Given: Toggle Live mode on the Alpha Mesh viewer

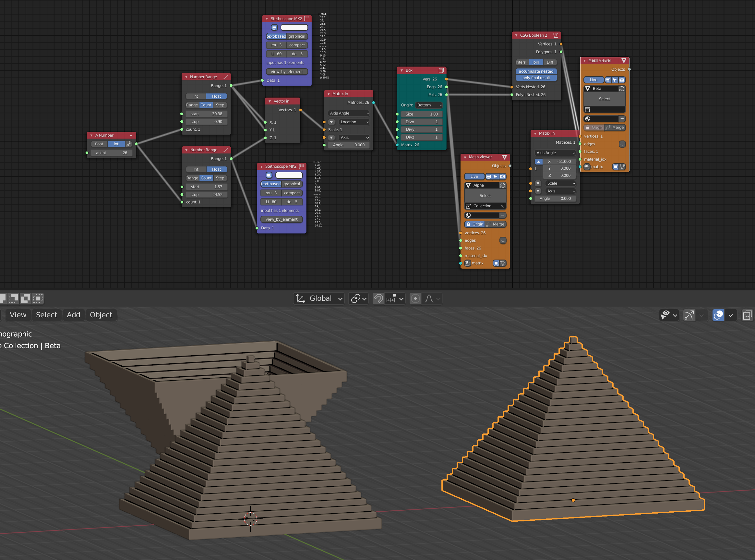Looking at the screenshot, I should 474,176.
